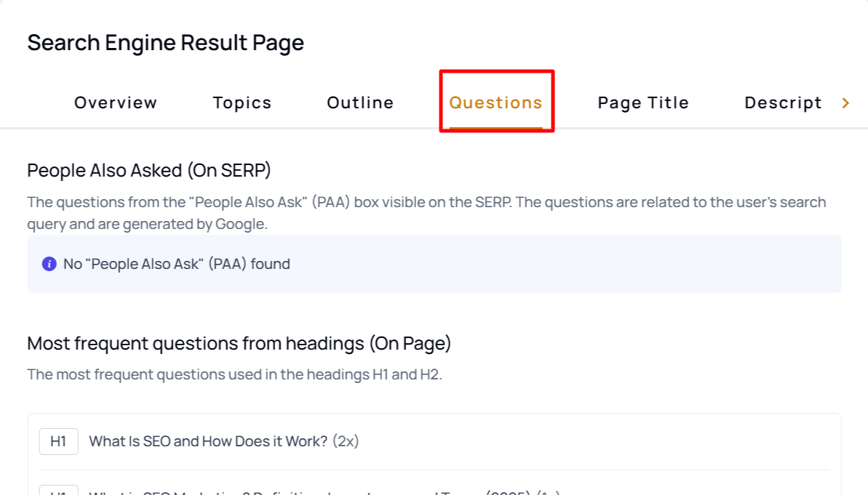The height and width of the screenshot is (495, 868).
Task: Click the orange underline beneath Questions tab
Action: click(495, 127)
